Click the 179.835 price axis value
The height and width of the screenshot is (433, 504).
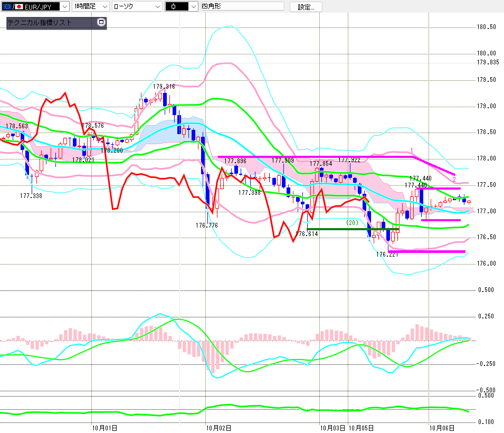[488, 62]
